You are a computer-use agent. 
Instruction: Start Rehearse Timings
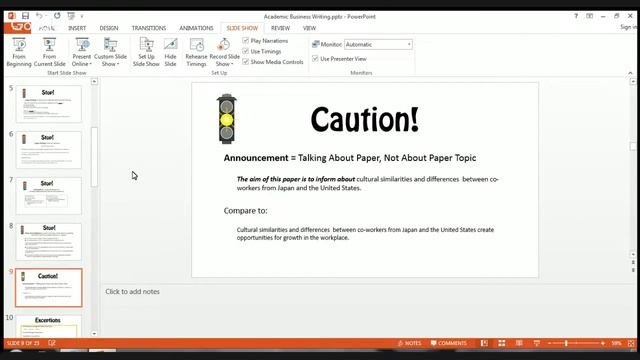click(x=196, y=52)
